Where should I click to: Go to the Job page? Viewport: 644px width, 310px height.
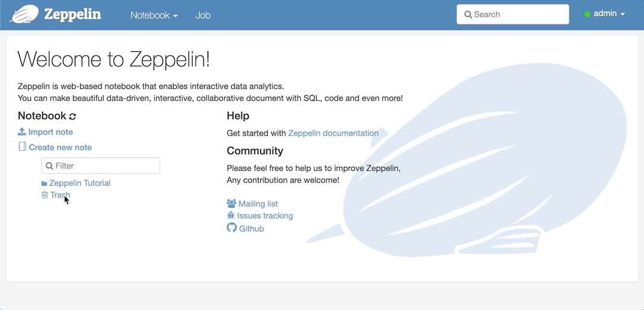[203, 15]
